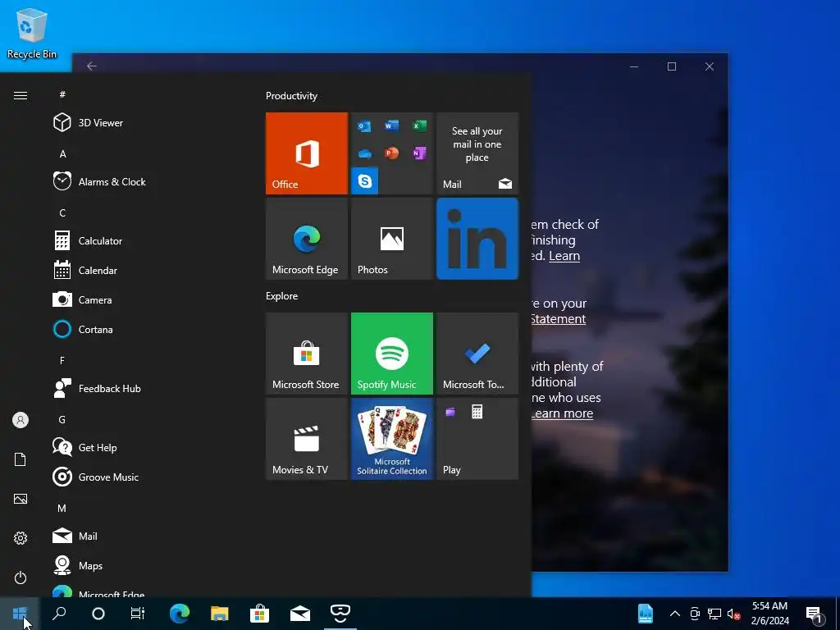Jump to letter G header
Image resolution: width=840 pixels, height=630 pixels.
click(x=62, y=419)
